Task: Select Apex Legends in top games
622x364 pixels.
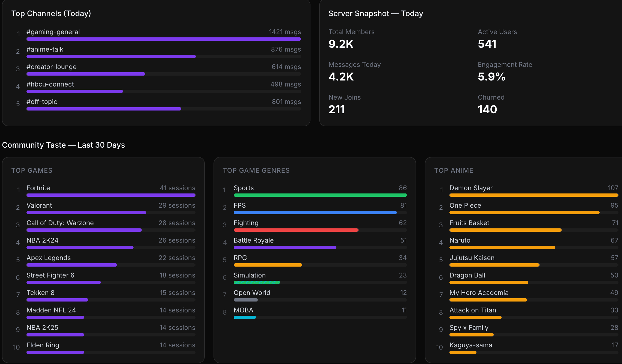Action: point(49,258)
